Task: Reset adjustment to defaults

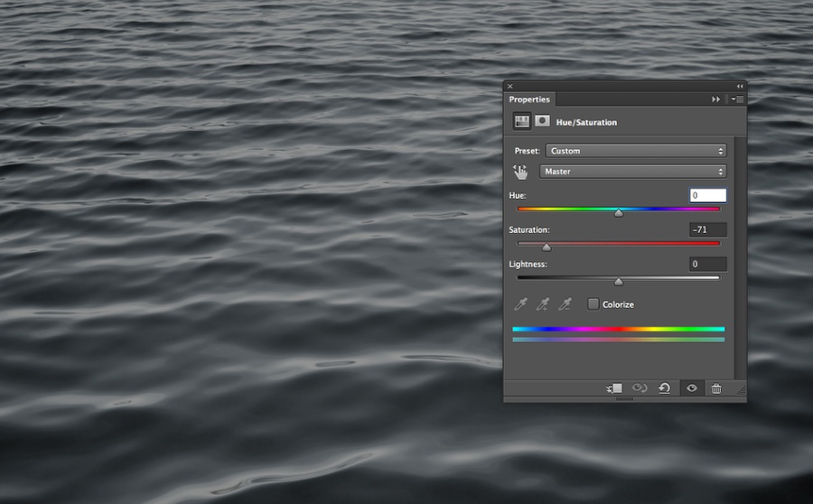Action: 665,388
